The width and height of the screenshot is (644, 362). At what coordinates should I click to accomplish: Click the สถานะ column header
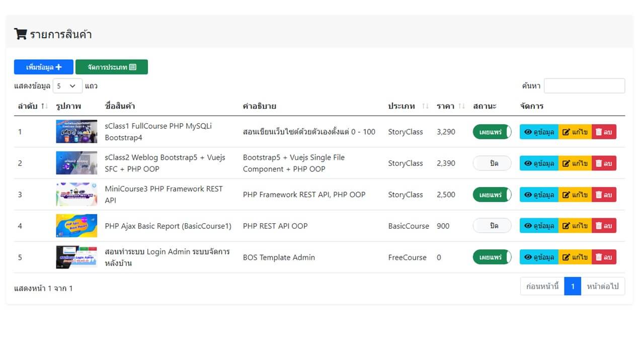pos(485,106)
